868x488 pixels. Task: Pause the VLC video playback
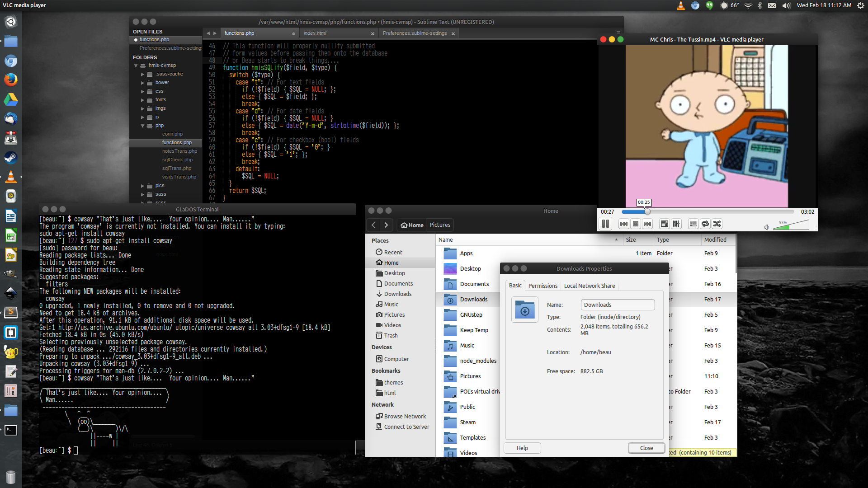point(605,224)
